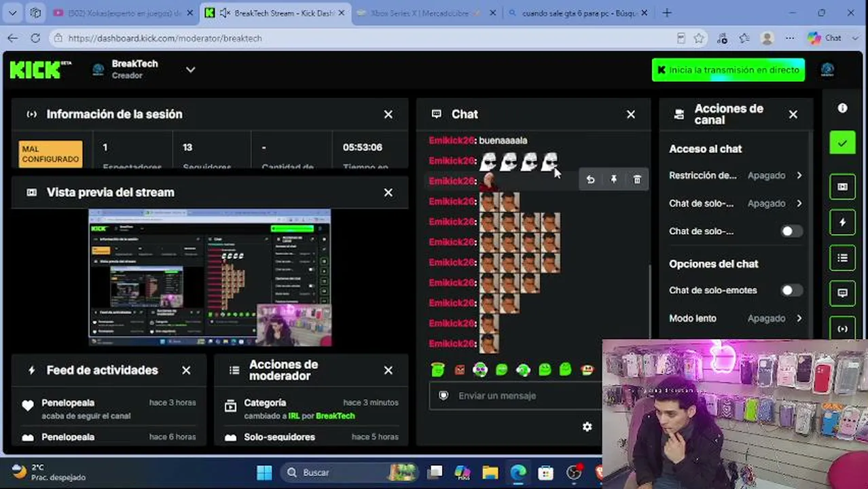Click the Solo-seguidores moderator action row
The width and height of the screenshot is (868, 489).
click(312, 437)
